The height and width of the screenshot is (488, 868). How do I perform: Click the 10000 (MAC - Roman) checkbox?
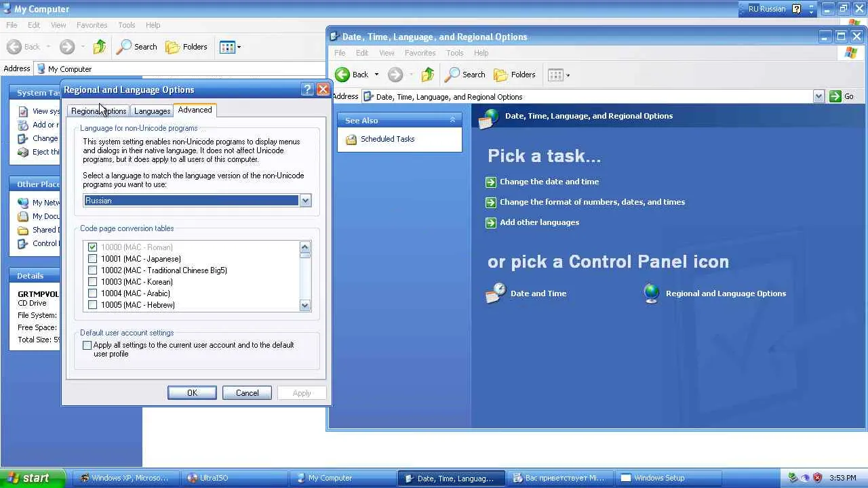pos(93,247)
